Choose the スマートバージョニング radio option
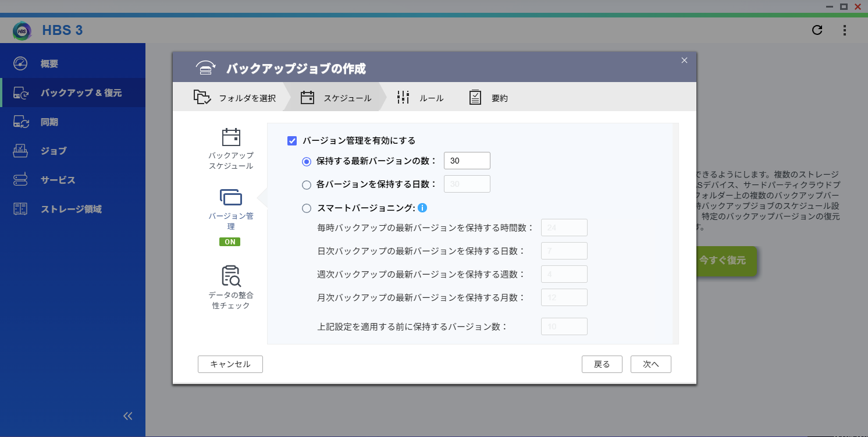Viewport: 868px width, 437px height. coord(307,208)
